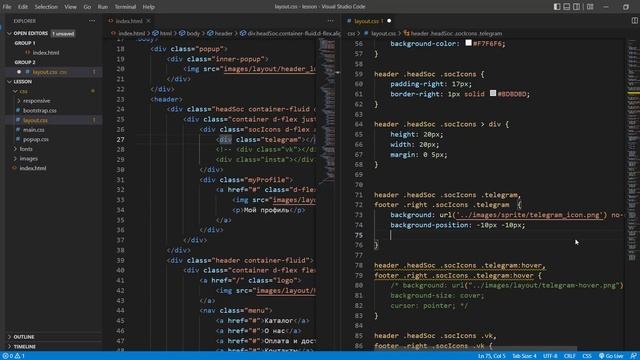Select index.html under Group 1

click(x=46, y=53)
